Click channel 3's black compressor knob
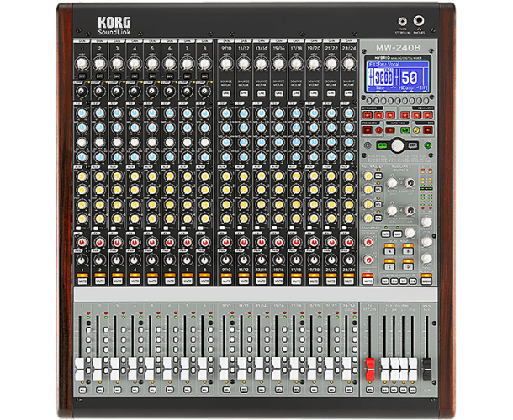This screenshot has width=513, height=420. coord(117,92)
